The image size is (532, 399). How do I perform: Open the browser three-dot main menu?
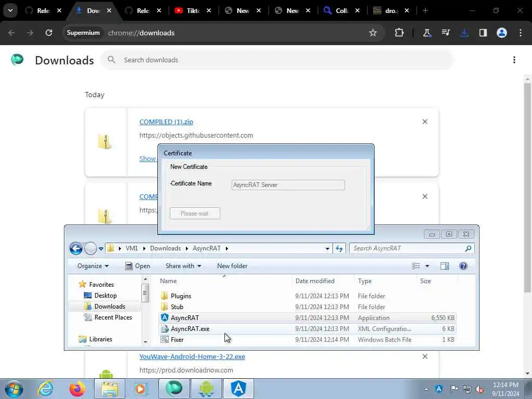coord(521,33)
